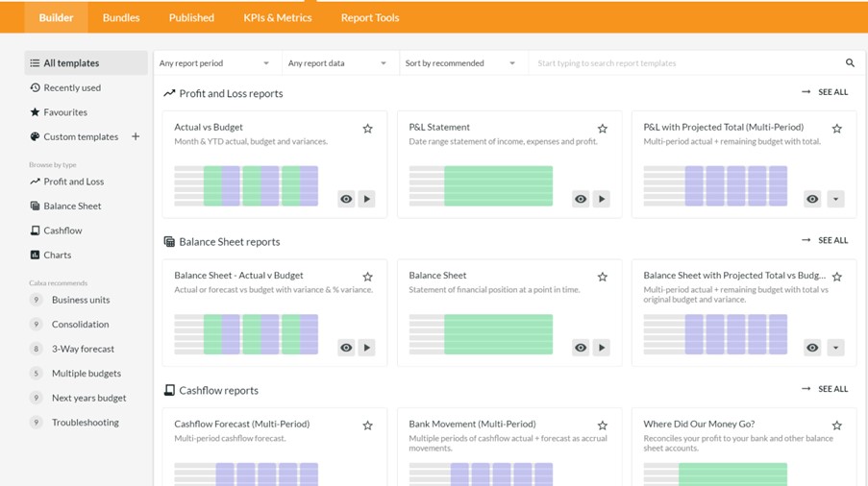This screenshot has height=486, width=868.
Task: Expand options arrow on P&L with Projected Total
Action: tap(835, 199)
